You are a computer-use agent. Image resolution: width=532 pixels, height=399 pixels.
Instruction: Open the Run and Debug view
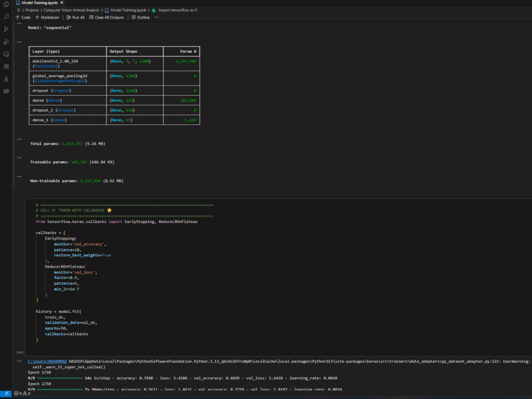pyautogui.click(x=6, y=41)
